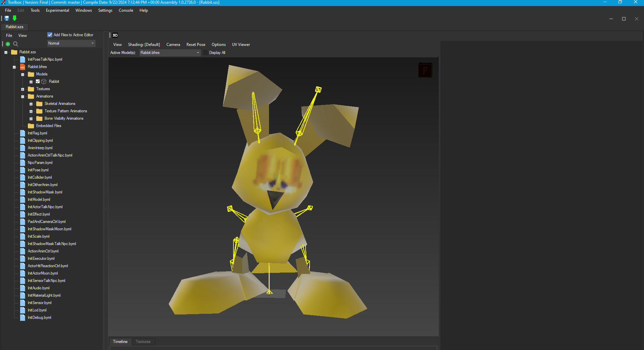The height and width of the screenshot is (350, 644).
Task: Click the Rabbit model cube icon
Action: [44, 81]
